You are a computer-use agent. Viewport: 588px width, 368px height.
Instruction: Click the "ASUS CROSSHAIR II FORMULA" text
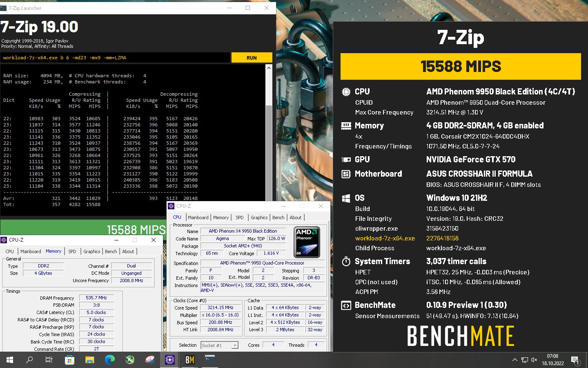479,174
